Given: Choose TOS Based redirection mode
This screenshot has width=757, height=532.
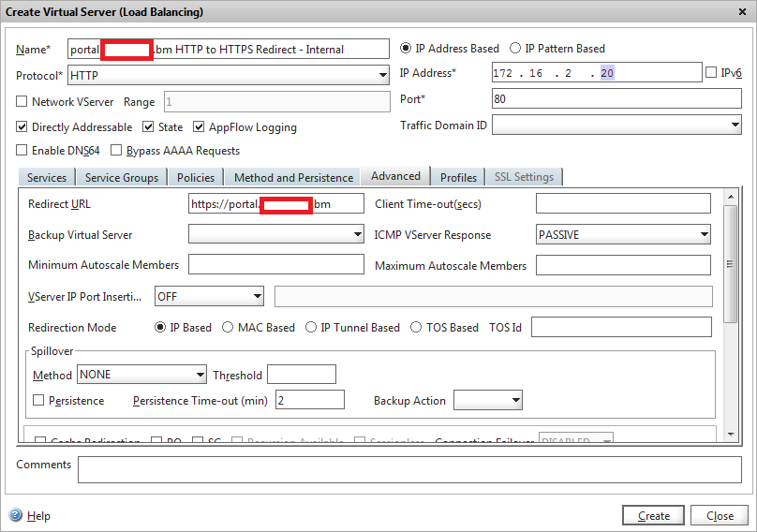Looking at the screenshot, I should [416, 327].
